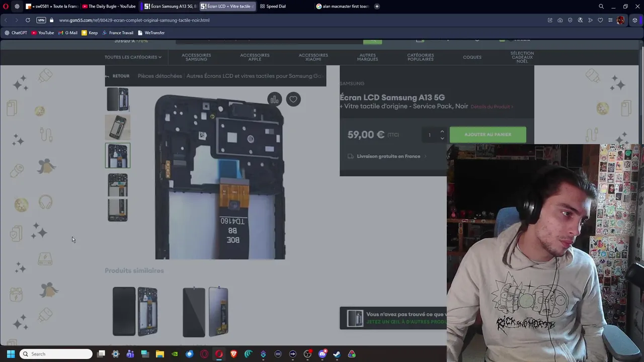
Task: Open YouTube bookmark
Action: click(42, 33)
